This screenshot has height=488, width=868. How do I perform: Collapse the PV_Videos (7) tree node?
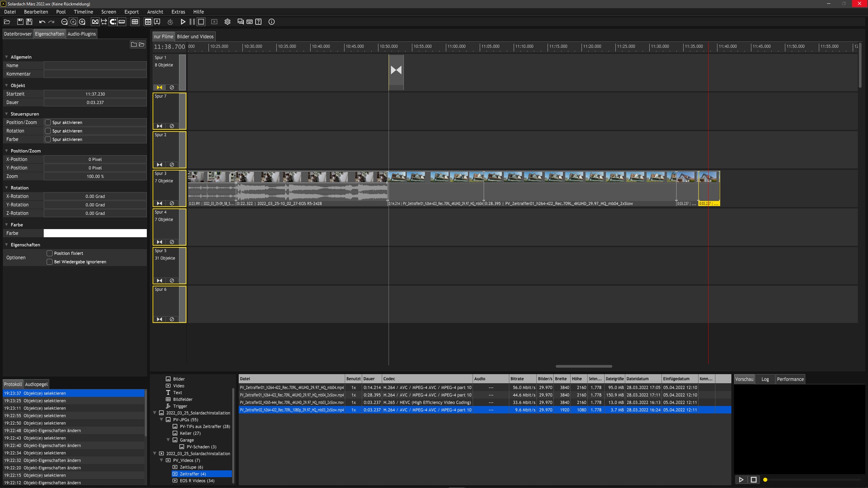tap(161, 460)
